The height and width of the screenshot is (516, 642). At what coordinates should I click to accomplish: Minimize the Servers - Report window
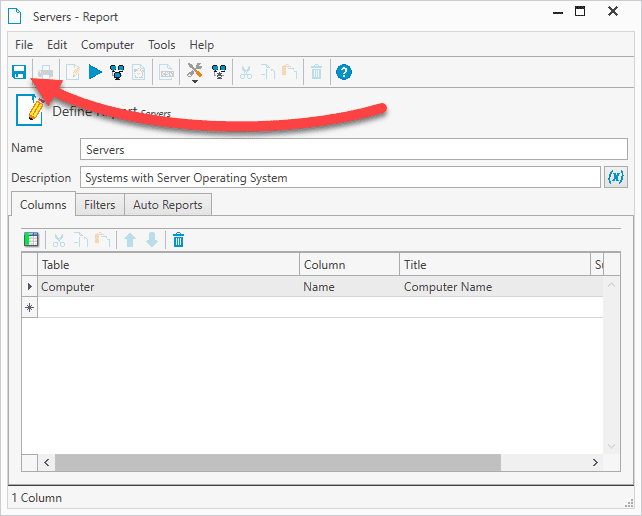coord(558,12)
